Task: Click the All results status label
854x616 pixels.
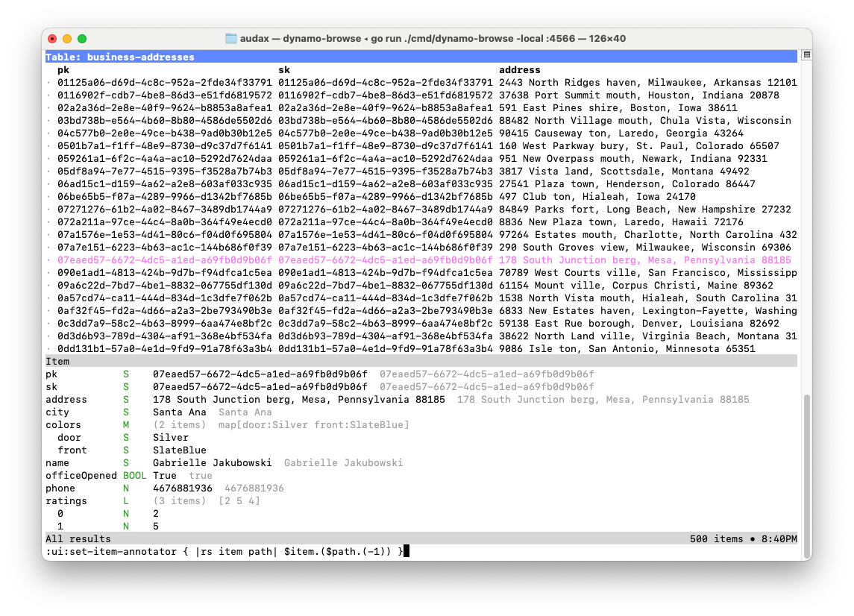Action: [78, 538]
